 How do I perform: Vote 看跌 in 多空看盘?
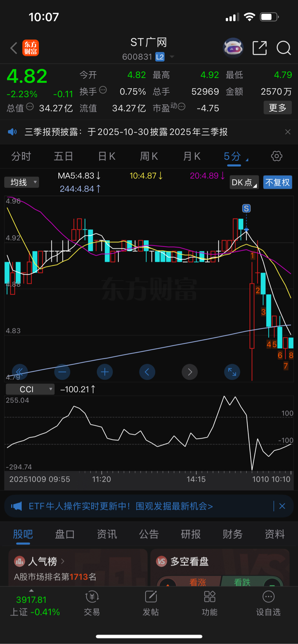[243, 582]
